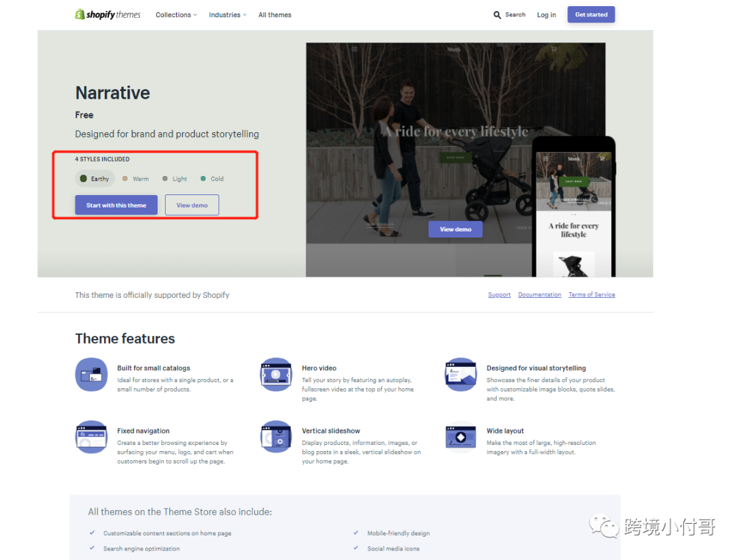Viewport: 740px width, 560px height.
Task: Click View demo button on preview image
Action: click(x=456, y=229)
